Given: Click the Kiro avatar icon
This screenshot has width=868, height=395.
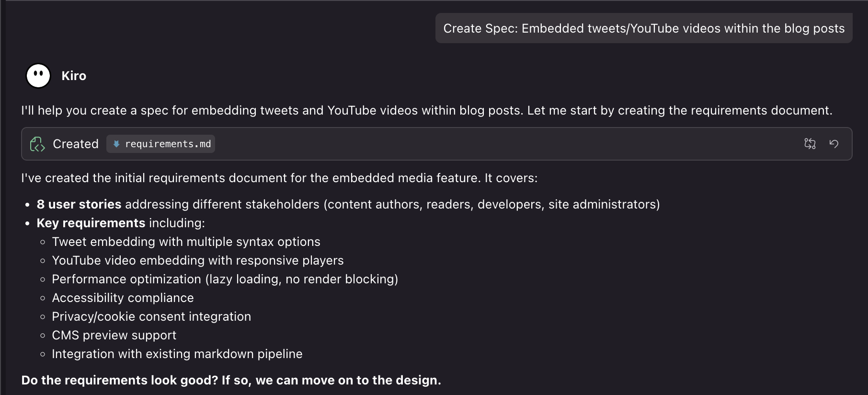Looking at the screenshot, I should (x=38, y=75).
